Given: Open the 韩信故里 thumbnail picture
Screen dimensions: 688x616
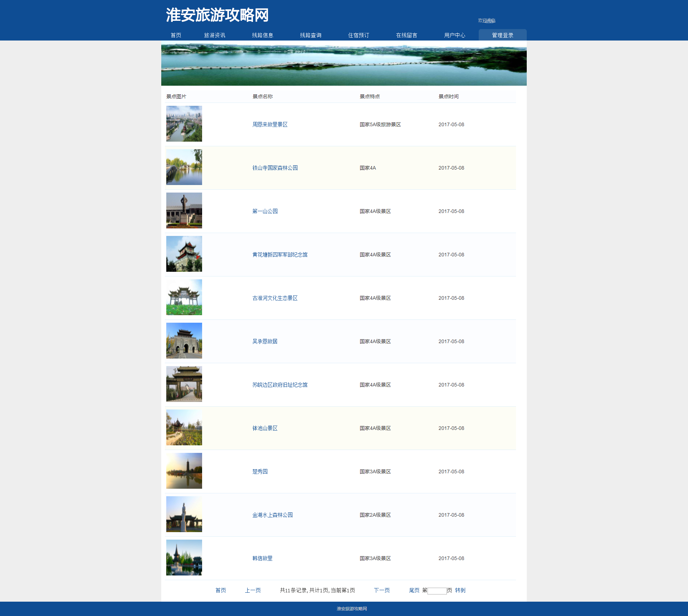Looking at the screenshot, I should tap(184, 558).
